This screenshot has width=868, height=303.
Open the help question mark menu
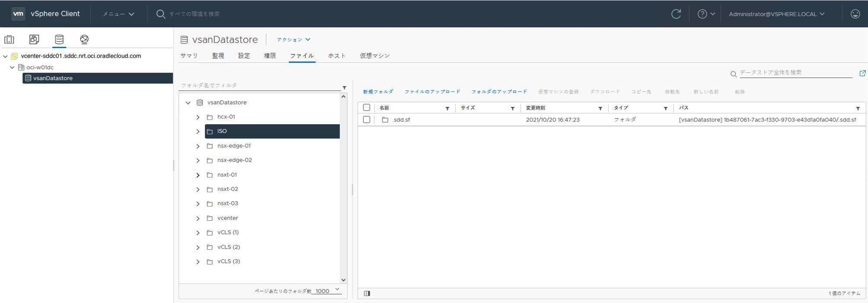706,14
